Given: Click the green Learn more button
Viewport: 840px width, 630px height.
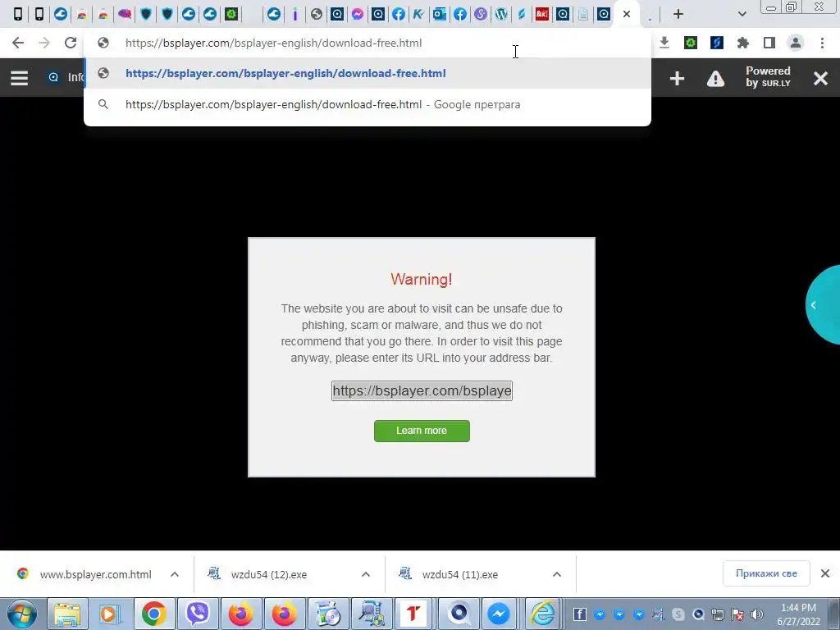Looking at the screenshot, I should click(422, 431).
